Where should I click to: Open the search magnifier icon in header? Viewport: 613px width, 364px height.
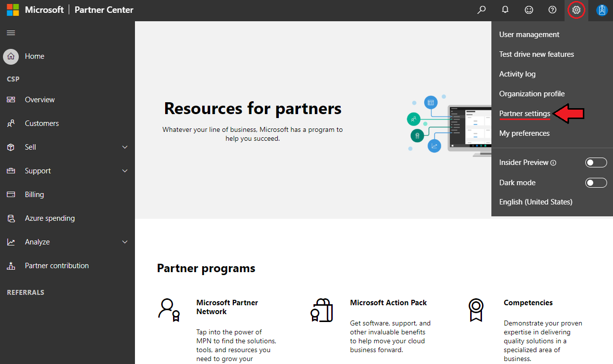[x=481, y=10]
